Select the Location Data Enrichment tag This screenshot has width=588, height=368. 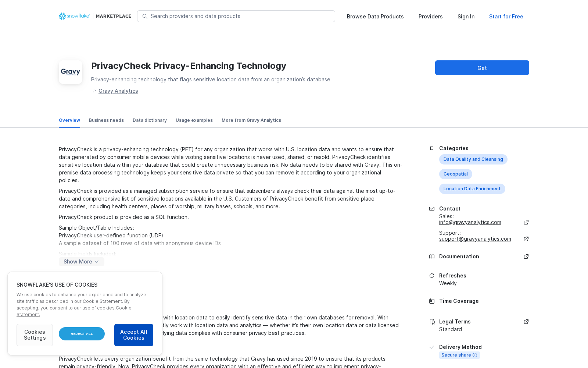[x=472, y=189]
